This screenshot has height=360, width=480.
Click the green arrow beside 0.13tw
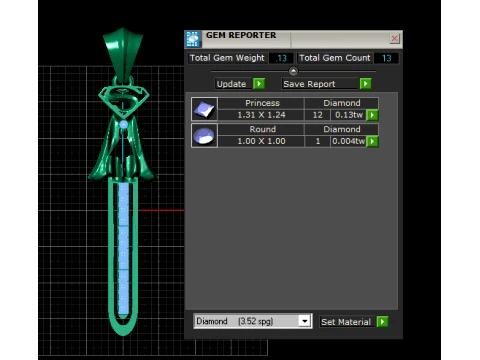(372, 115)
